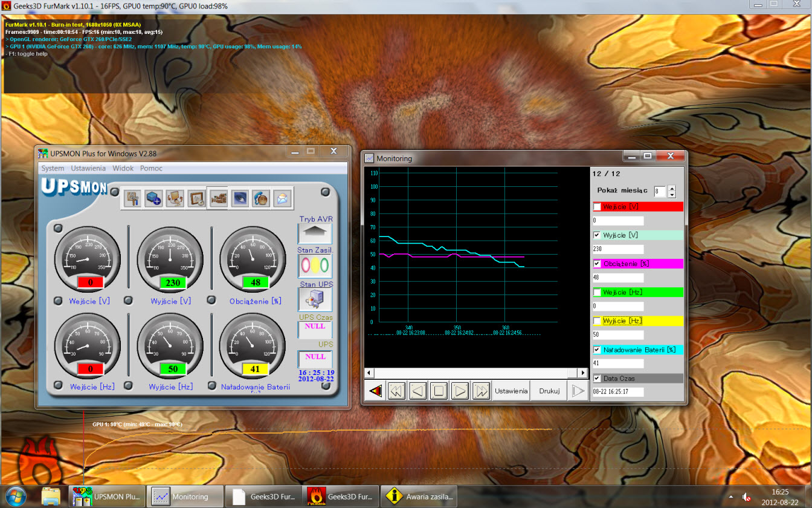Click the Data Czas value field 08-22 16:25:17
812x508 pixels.
click(x=618, y=392)
